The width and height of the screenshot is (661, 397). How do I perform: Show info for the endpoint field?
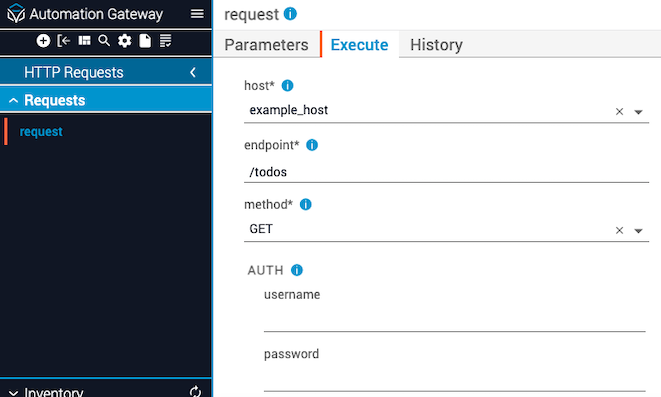pyautogui.click(x=312, y=145)
